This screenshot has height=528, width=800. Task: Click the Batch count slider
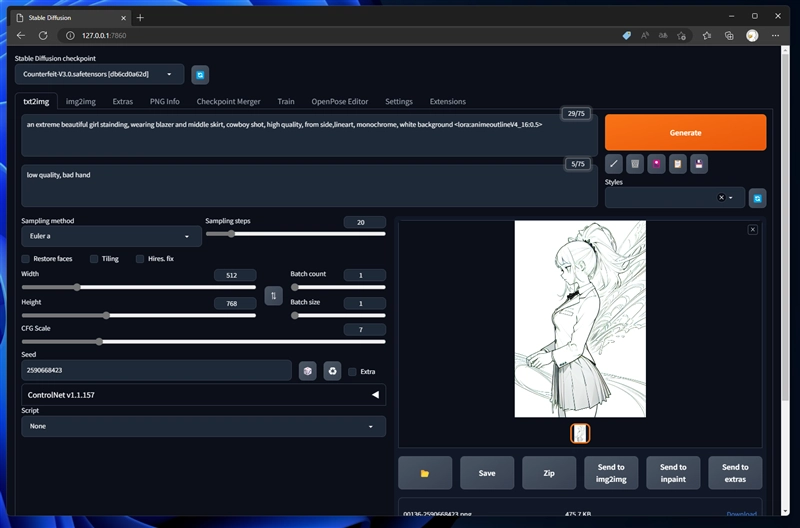[338, 287]
